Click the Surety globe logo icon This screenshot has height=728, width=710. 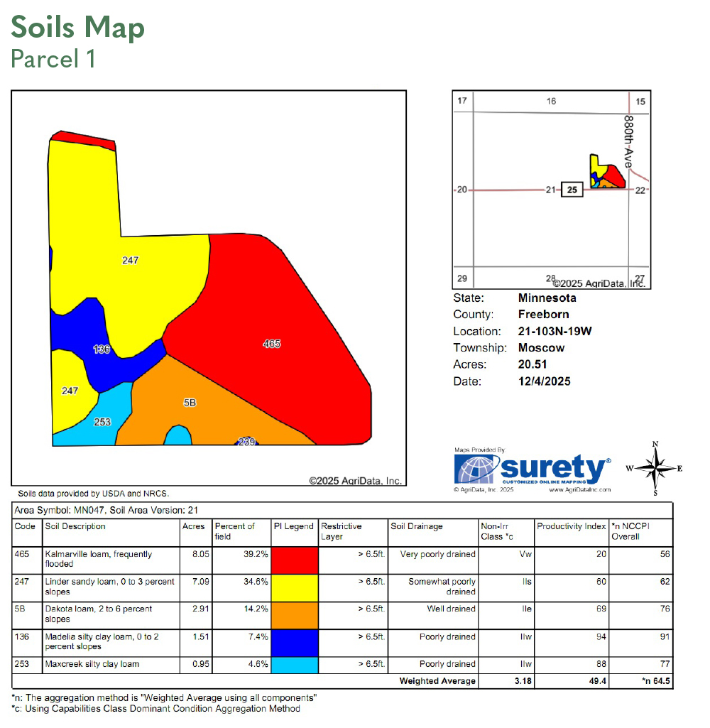click(475, 469)
